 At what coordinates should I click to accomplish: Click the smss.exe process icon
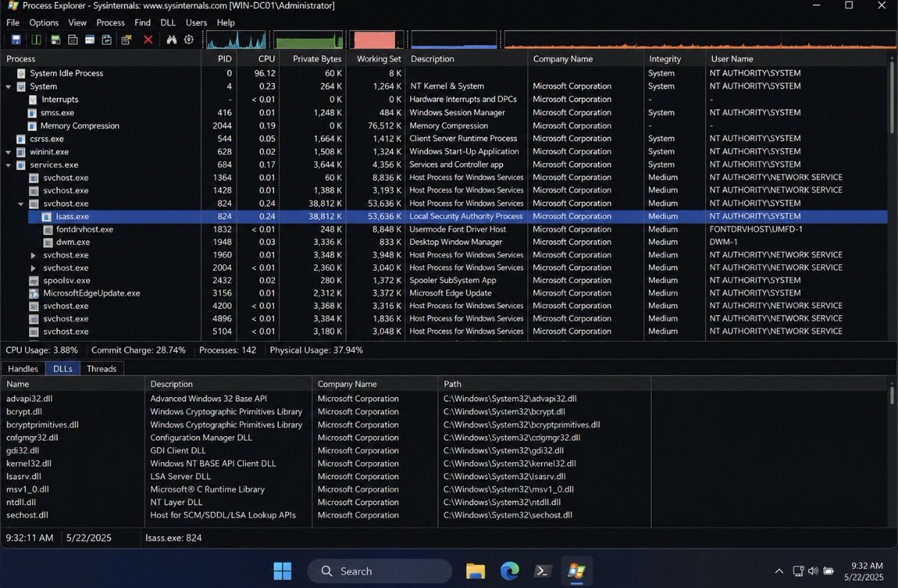coord(32,112)
